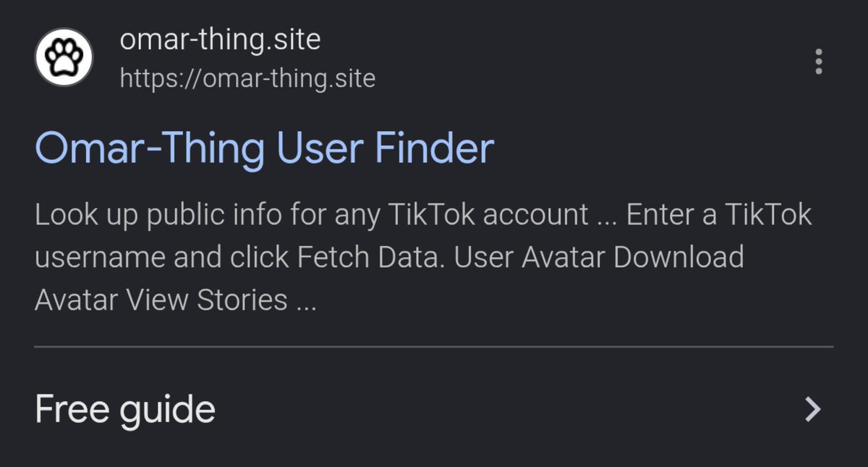Open the three-dot result options menu

[818, 62]
